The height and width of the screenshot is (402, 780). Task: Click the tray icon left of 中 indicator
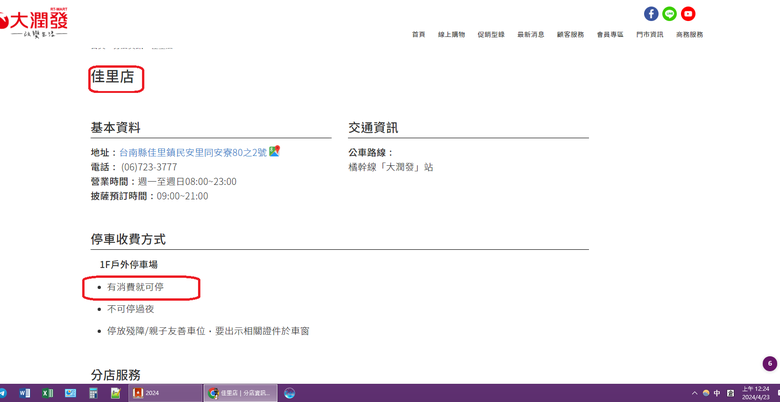tap(706, 393)
